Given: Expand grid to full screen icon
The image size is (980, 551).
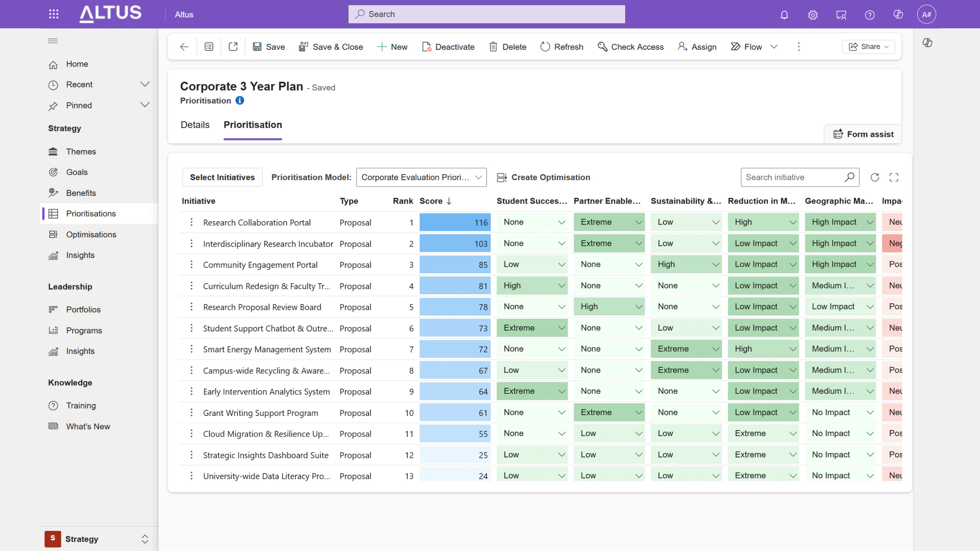Looking at the screenshot, I should 894,177.
